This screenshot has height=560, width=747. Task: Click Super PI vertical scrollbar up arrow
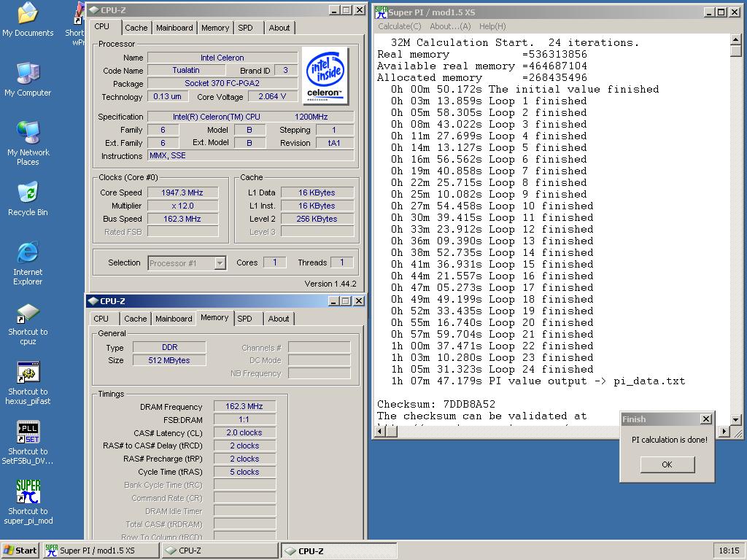(x=735, y=39)
